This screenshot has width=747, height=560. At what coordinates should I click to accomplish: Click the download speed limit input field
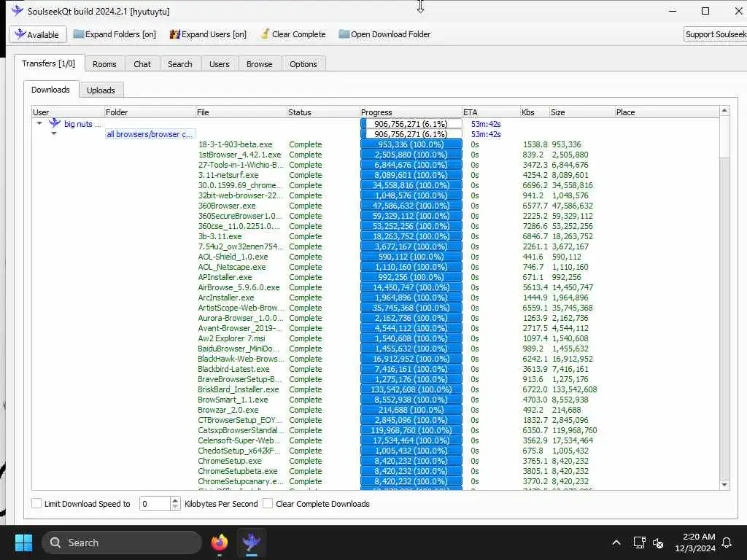(x=155, y=503)
